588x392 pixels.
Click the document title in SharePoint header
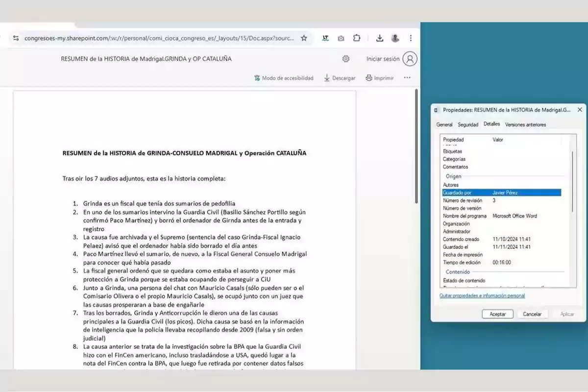click(146, 59)
